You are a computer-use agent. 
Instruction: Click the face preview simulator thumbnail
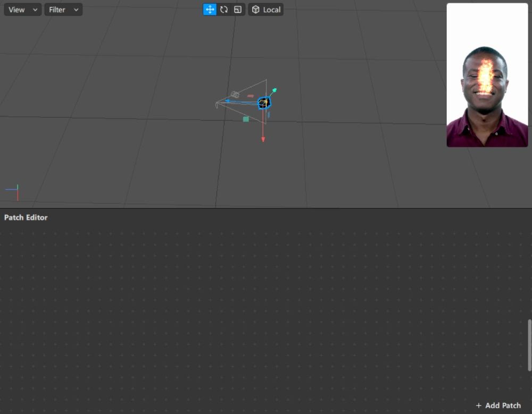(x=487, y=75)
